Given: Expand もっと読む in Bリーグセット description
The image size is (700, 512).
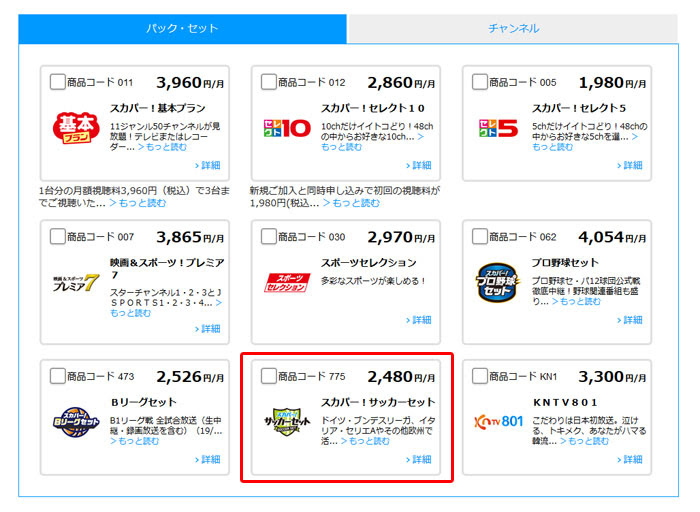Looking at the screenshot, I should click(x=135, y=441).
